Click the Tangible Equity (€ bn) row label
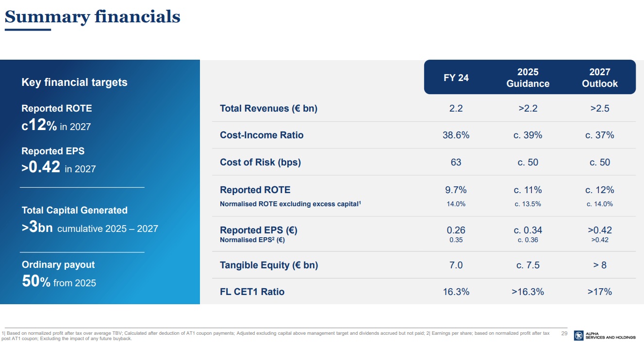This screenshot has width=644, height=344. (269, 265)
